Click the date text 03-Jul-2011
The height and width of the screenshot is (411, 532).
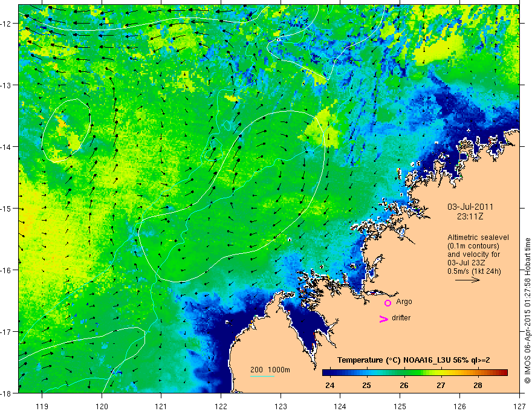[x=470, y=207]
